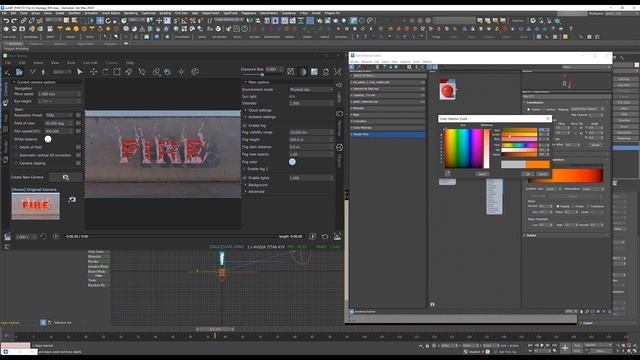Close the Color Selector dialog

(x=548, y=119)
